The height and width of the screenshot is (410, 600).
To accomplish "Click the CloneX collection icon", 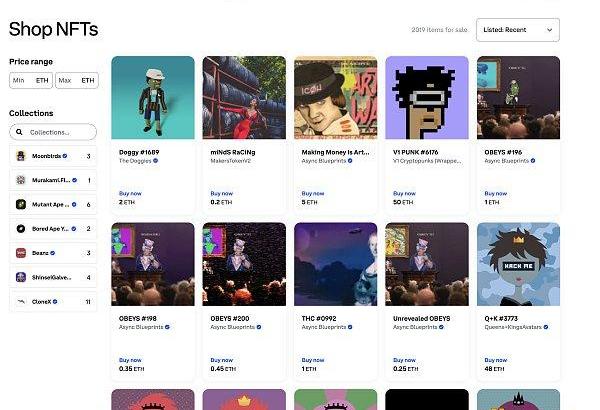I will coord(21,302).
